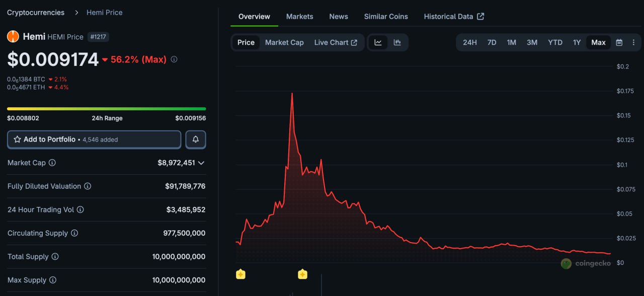The image size is (644, 296).
Task: Expand the Market Cap value chevron
Action: (201, 163)
